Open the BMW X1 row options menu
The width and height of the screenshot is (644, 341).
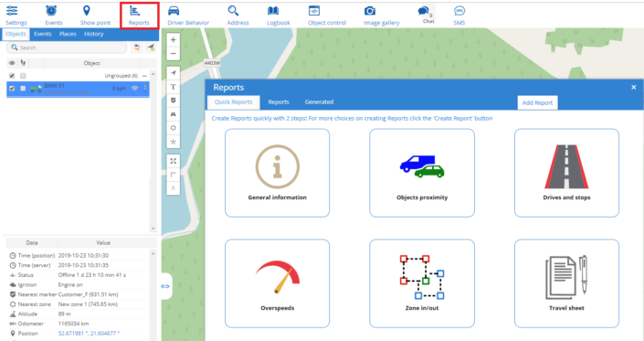click(x=145, y=89)
